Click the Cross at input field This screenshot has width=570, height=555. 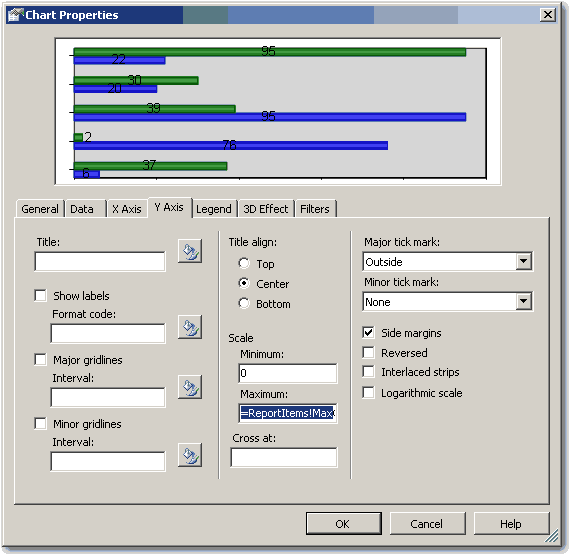(x=284, y=458)
